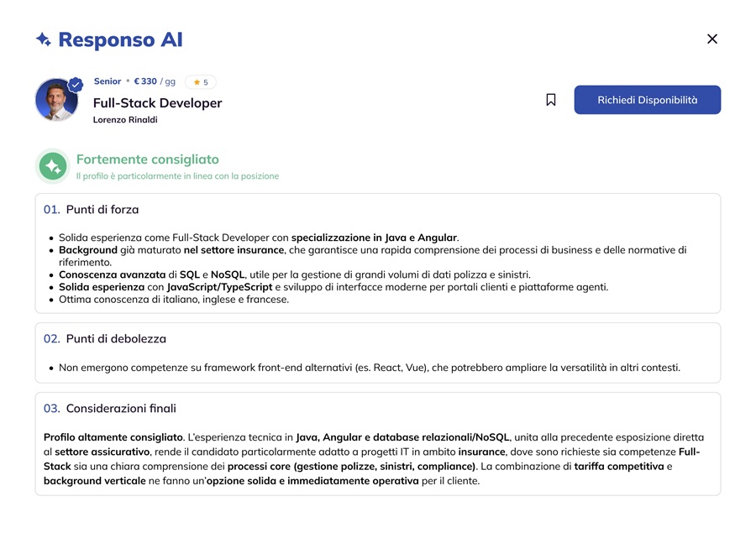Click the Responso AI title text
Screen dimensions: 756x559
120,39
